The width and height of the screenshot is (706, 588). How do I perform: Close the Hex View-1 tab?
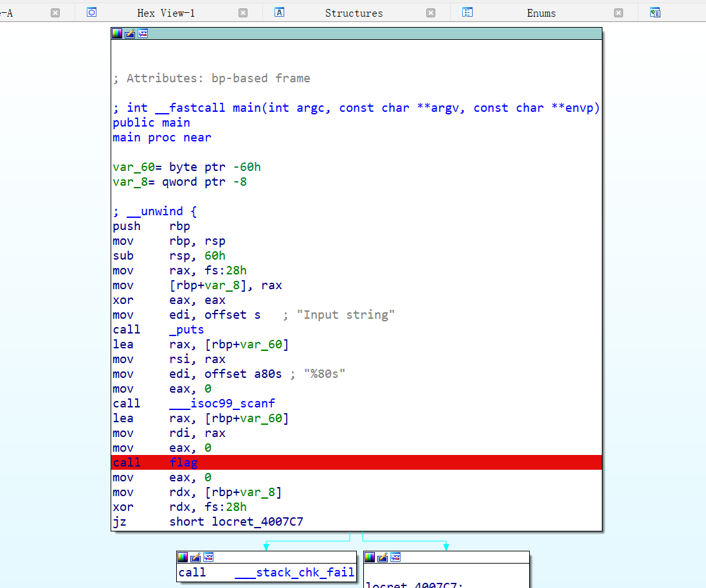click(x=243, y=13)
